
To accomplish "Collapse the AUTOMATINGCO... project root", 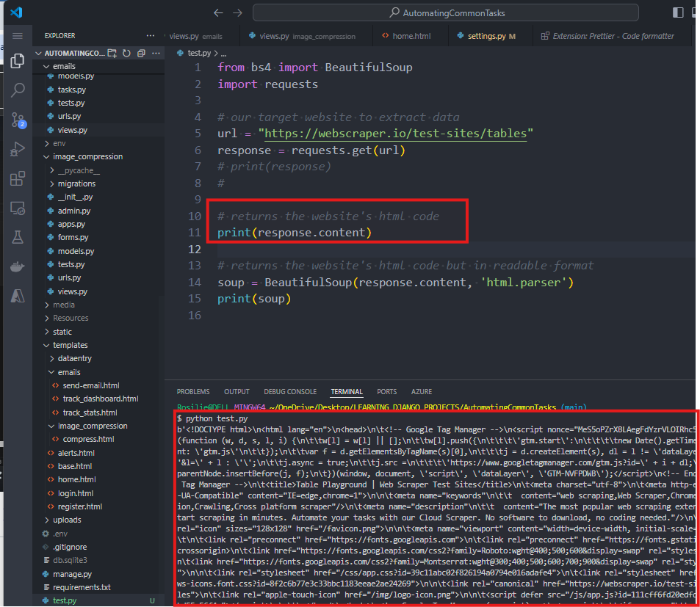I will coord(69,53).
